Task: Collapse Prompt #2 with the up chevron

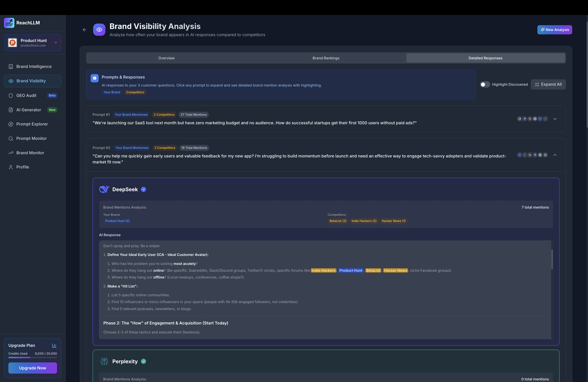Action: (555, 155)
